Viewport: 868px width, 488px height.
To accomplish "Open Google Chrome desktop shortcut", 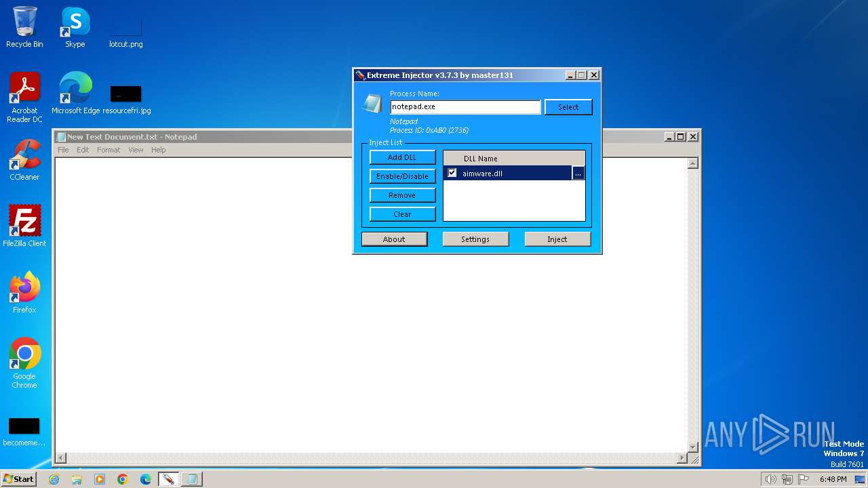I will tap(24, 363).
